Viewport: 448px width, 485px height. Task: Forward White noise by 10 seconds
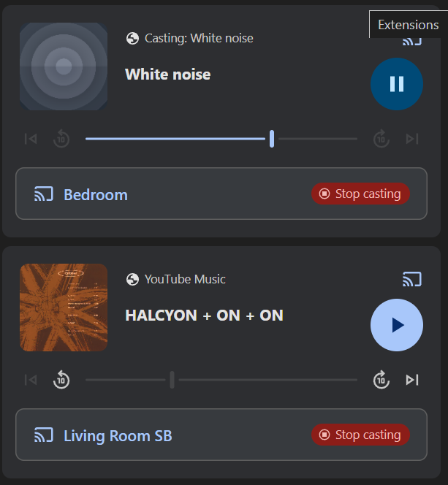tap(381, 139)
